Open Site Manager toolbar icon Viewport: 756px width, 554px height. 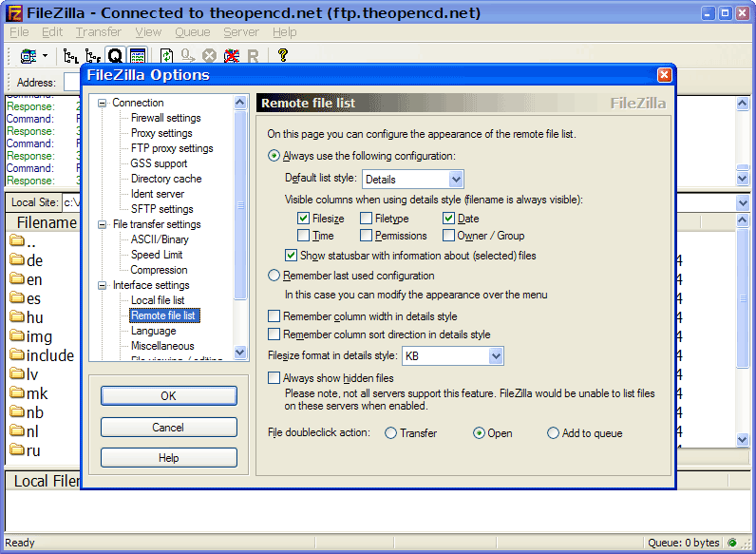point(28,56)
